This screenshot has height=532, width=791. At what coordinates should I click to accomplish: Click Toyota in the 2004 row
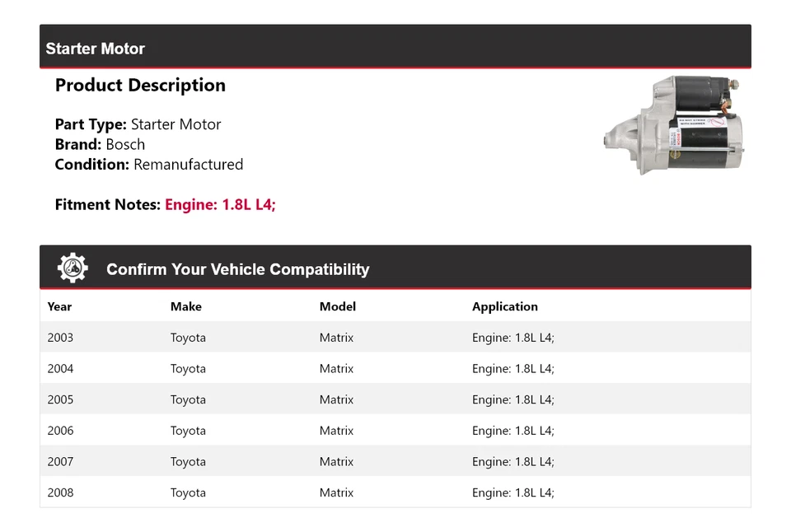[188, 369]
